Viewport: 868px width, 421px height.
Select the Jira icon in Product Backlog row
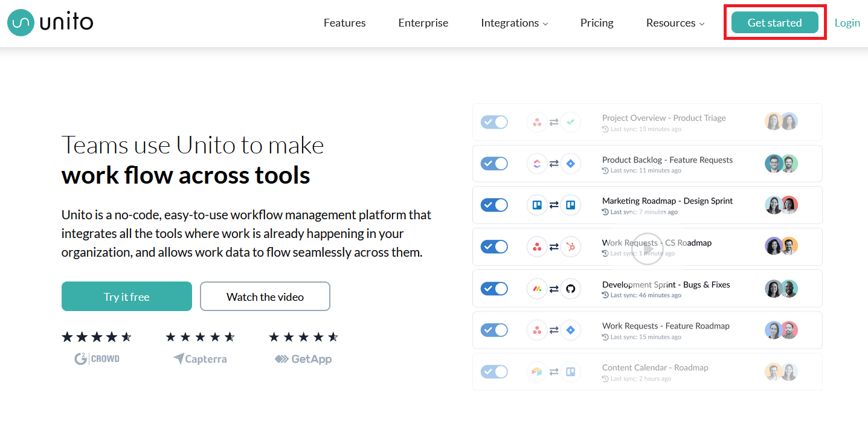[x=570, y=164]
